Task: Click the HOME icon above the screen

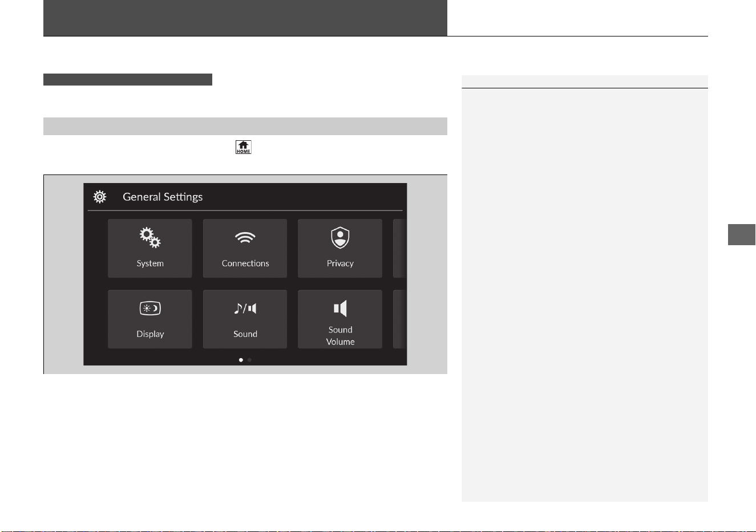Action: click(x=244, y=148)
